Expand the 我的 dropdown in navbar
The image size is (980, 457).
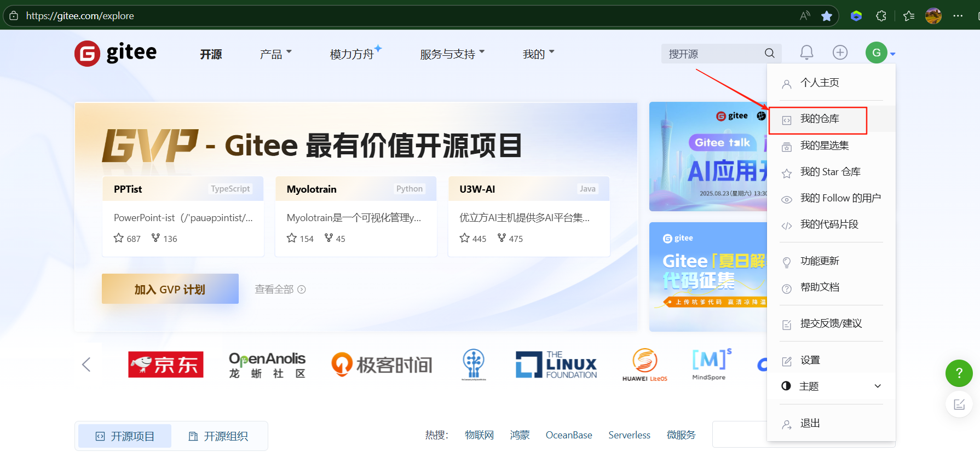pyautogui.click(x=539, y=54)
